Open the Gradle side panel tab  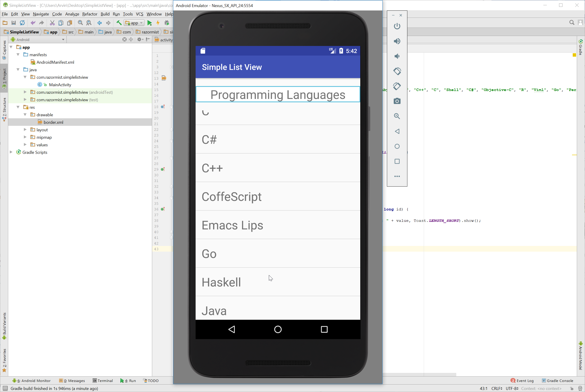point(580,47)
